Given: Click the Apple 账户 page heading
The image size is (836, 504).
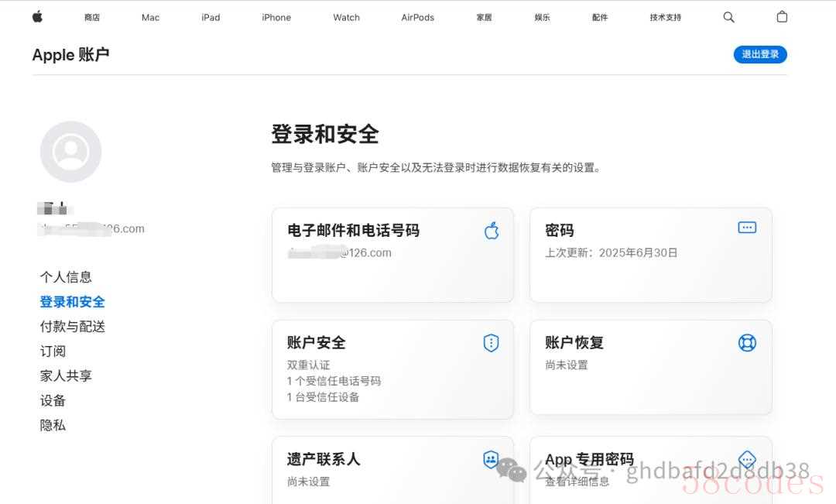Looking at the screenshot, I should [70, 54].
